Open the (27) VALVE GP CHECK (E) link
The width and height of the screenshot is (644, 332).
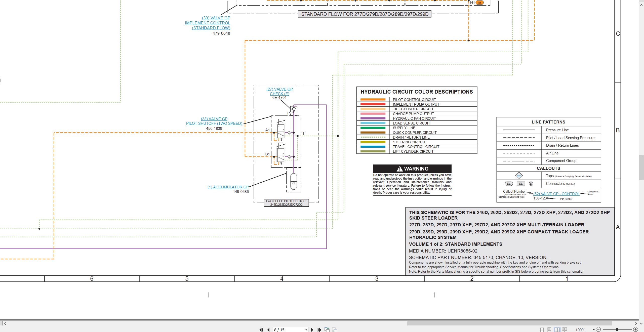click(x=279, y=91)
